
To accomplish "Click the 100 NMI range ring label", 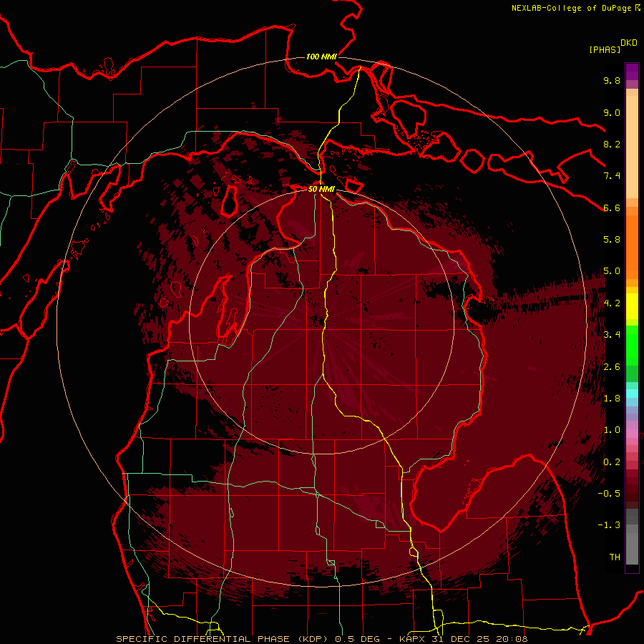I will pyautogui.click(x=321, y=57).
